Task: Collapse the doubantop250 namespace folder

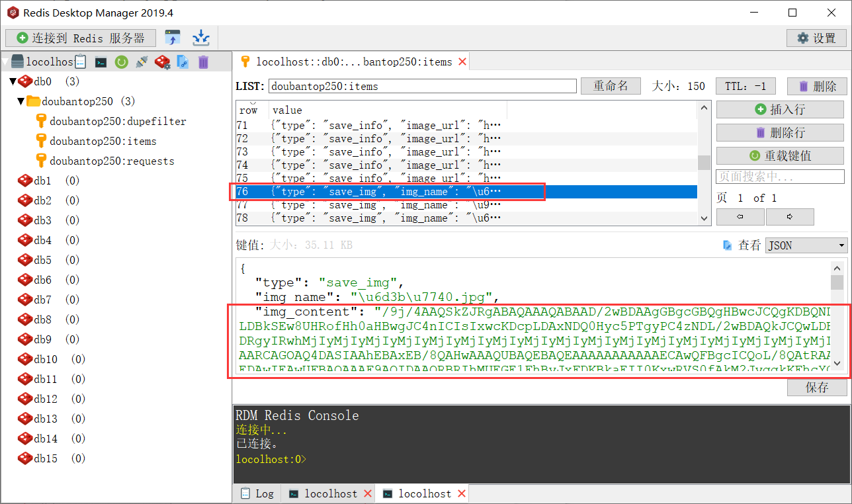Action: 21,101
